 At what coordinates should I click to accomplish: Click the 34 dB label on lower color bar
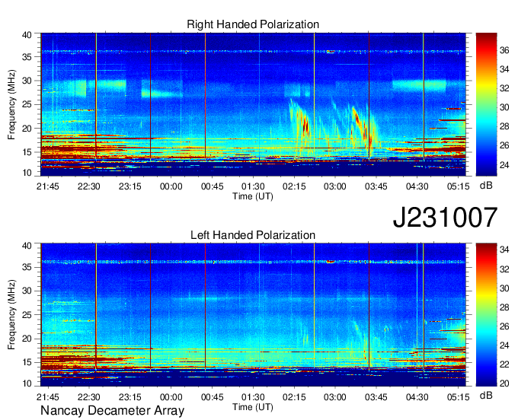(x=504, y=250)
